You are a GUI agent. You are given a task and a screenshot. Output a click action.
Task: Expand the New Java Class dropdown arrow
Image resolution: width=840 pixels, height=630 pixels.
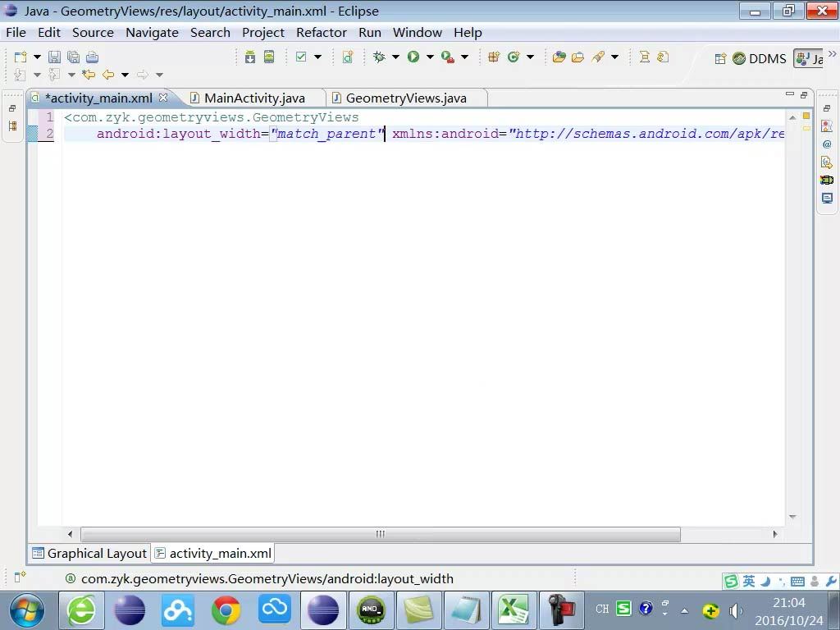click(531, 57)
